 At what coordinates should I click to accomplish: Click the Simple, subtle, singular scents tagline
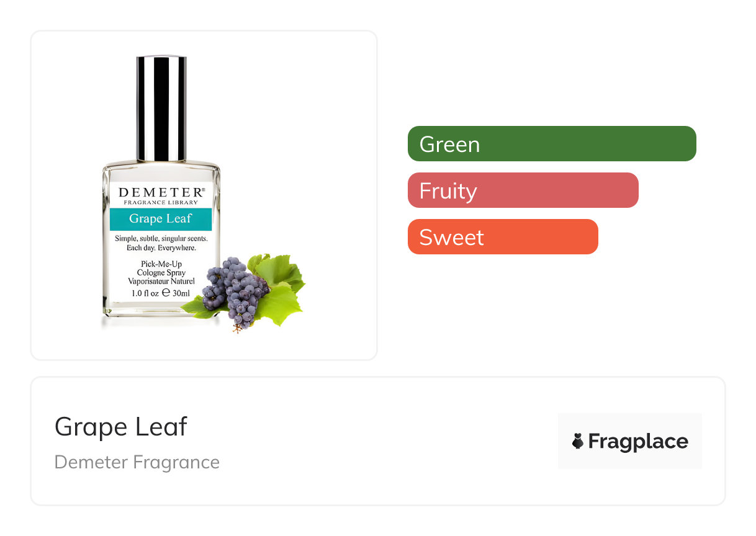pos(161,239)
